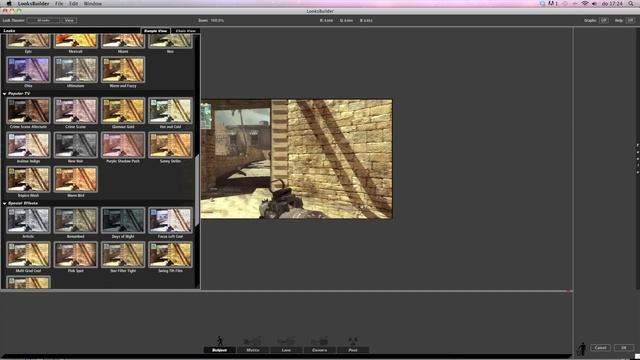Apply the Neo look preset
Image resolution: width=640 pixels, height=360 pixels.
170,41
